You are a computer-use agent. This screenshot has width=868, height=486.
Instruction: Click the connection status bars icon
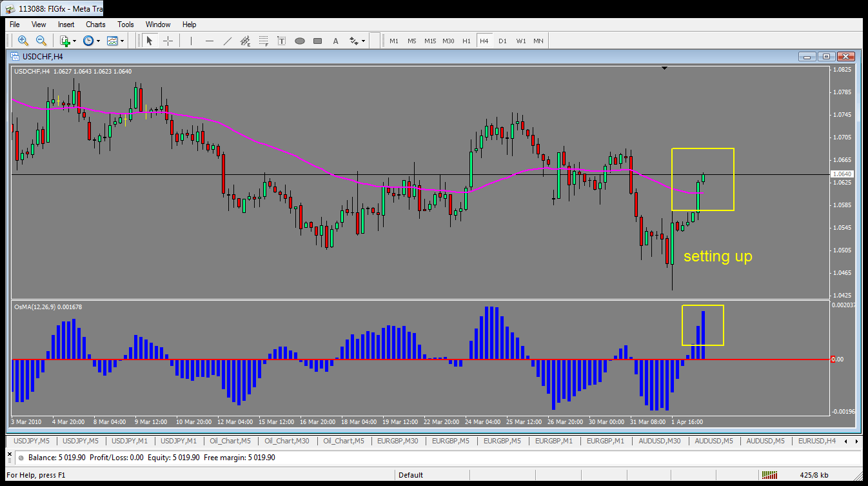[x=769, y=475]
